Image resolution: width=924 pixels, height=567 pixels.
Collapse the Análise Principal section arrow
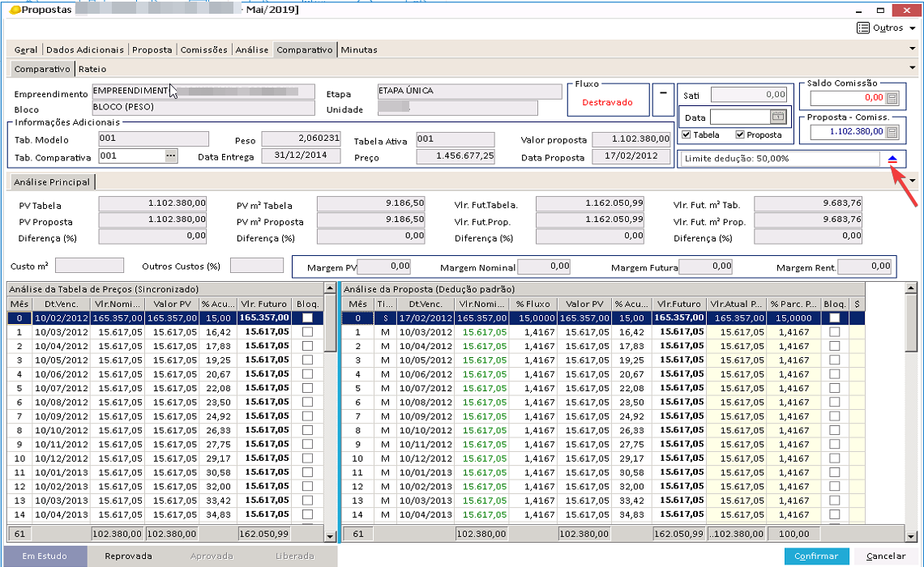click(x=913, y=181)
